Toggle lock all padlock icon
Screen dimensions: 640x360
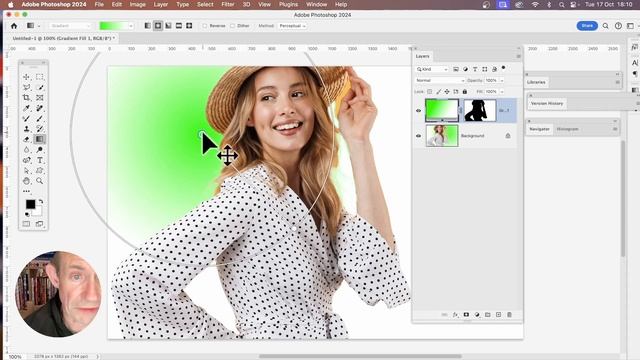point(464,91)
